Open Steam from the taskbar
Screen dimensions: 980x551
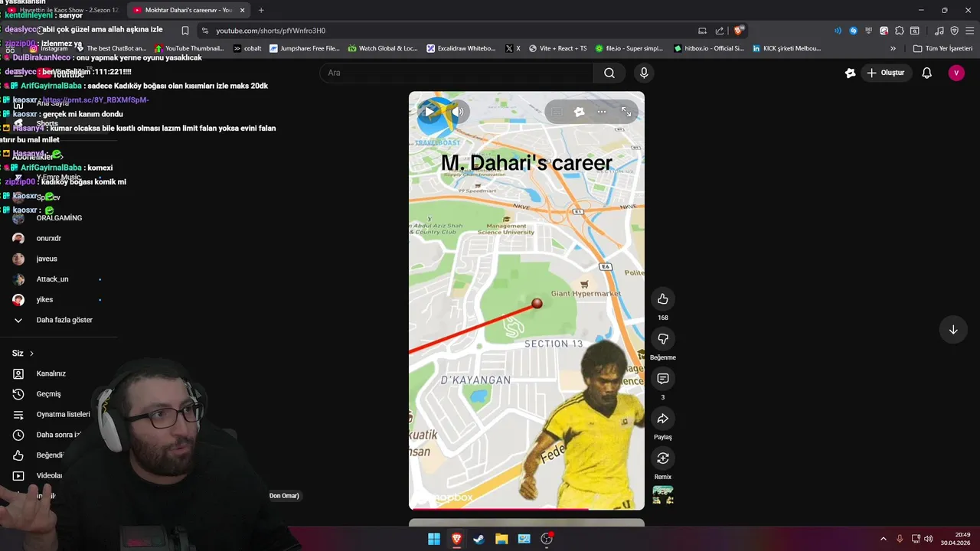pyautogui.click(x=479, y=539)
